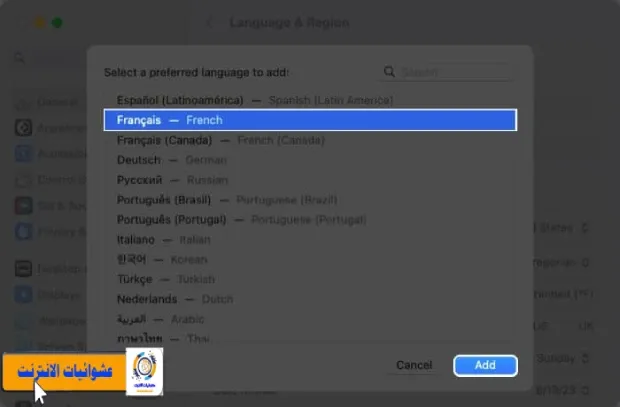The width and height of the screenshot is (620, 407).
Task: Click the green window zoom dot
Action: [57, 23]
